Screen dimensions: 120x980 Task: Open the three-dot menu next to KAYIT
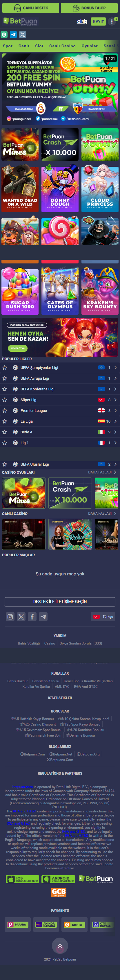tap(112, 22)
